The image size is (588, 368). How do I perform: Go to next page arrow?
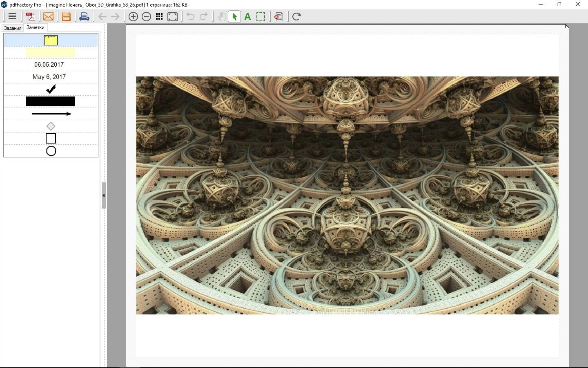coord(115,17)
